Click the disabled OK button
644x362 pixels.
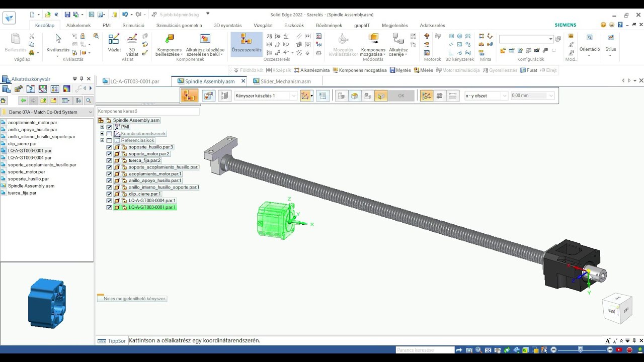tap(401, 96)
